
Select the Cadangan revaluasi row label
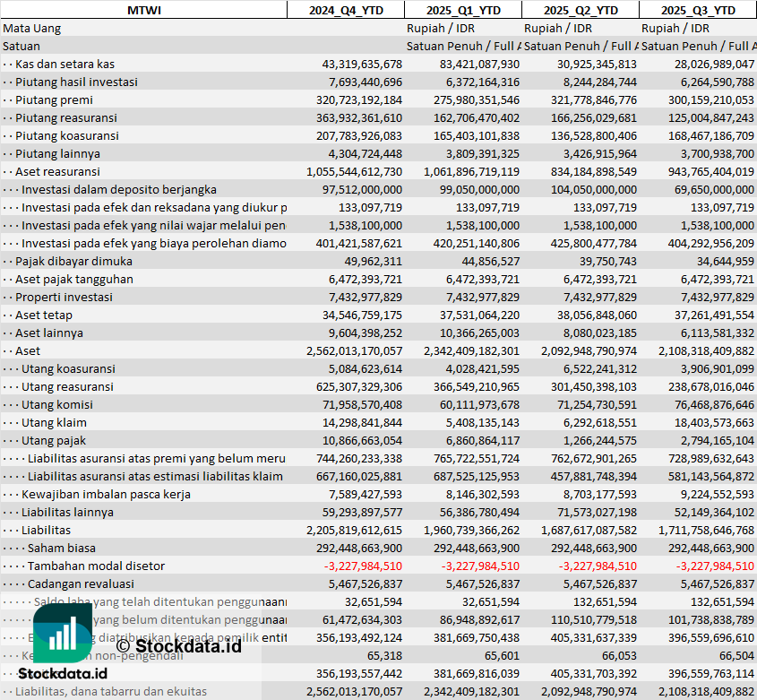coord(75,583)
